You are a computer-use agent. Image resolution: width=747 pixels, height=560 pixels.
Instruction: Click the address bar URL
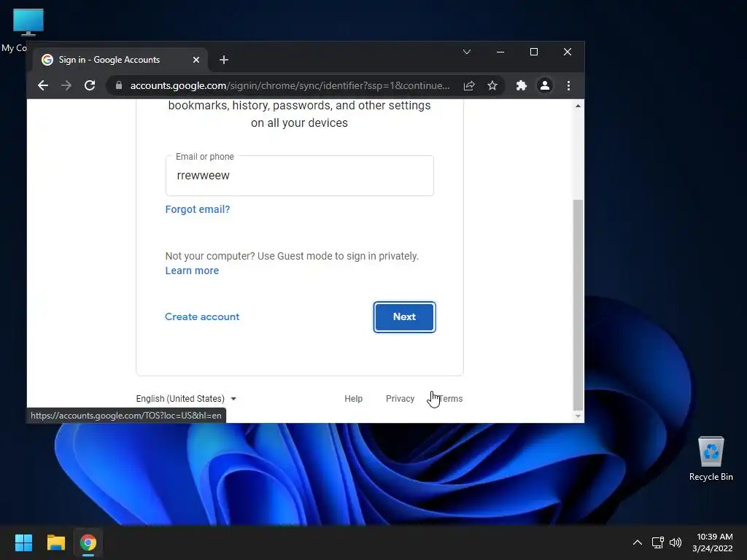point(290,86)
